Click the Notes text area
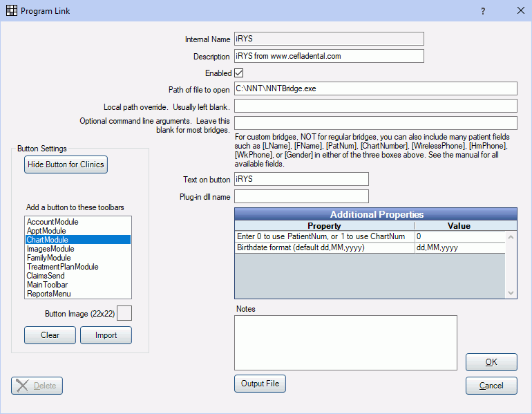Viewport: 532px width, 414px height. [345, 343]
